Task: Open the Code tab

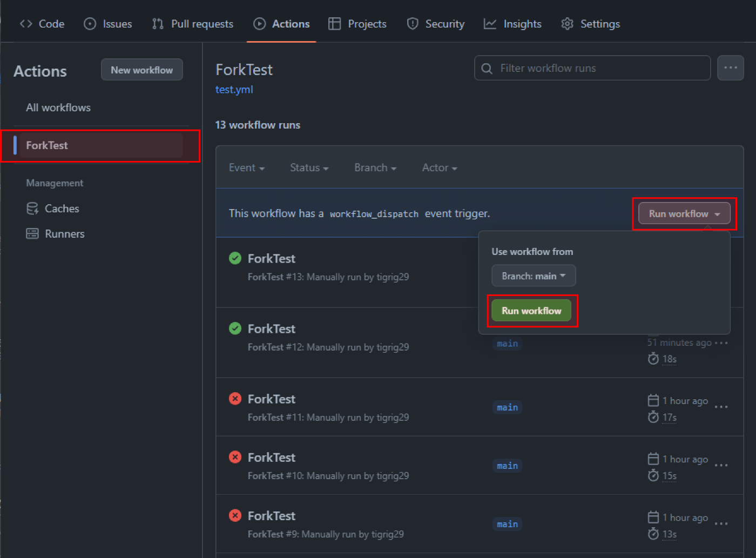Action: (42, 24)
